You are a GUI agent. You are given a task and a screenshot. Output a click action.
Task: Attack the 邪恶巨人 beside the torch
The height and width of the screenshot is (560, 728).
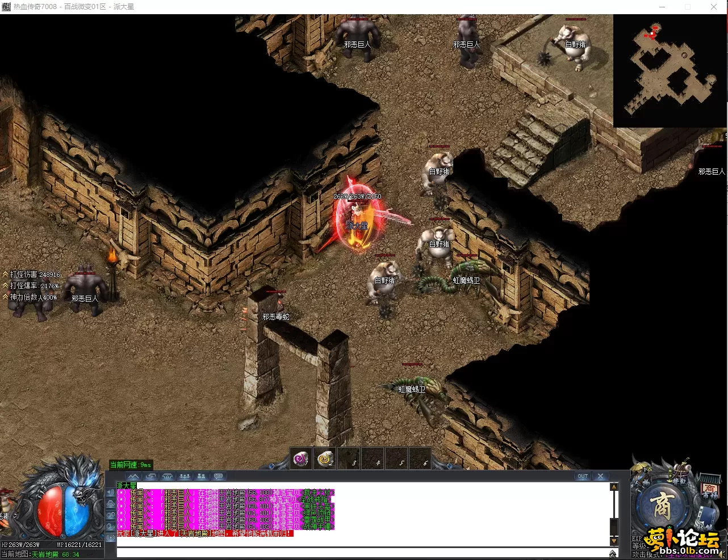point(84,290)
